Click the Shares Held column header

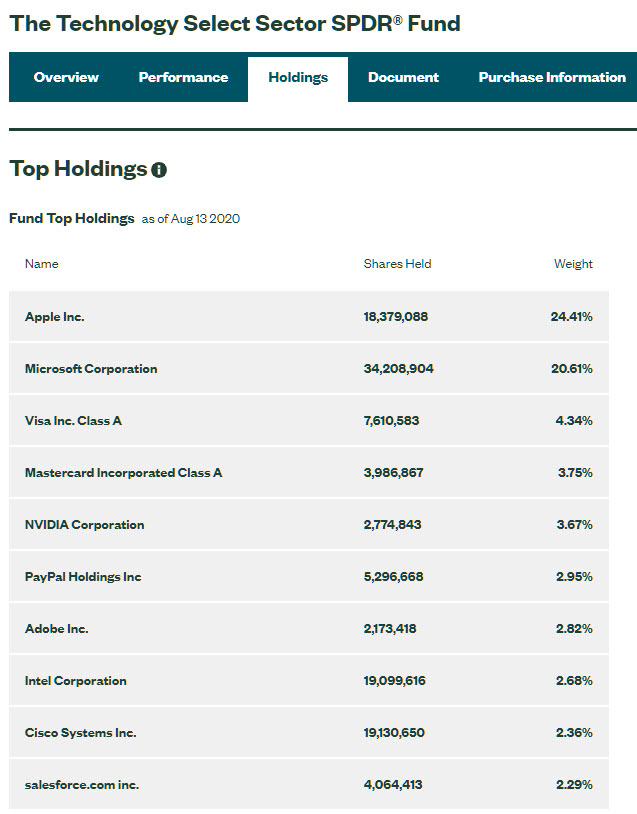(x=397, y=264)
